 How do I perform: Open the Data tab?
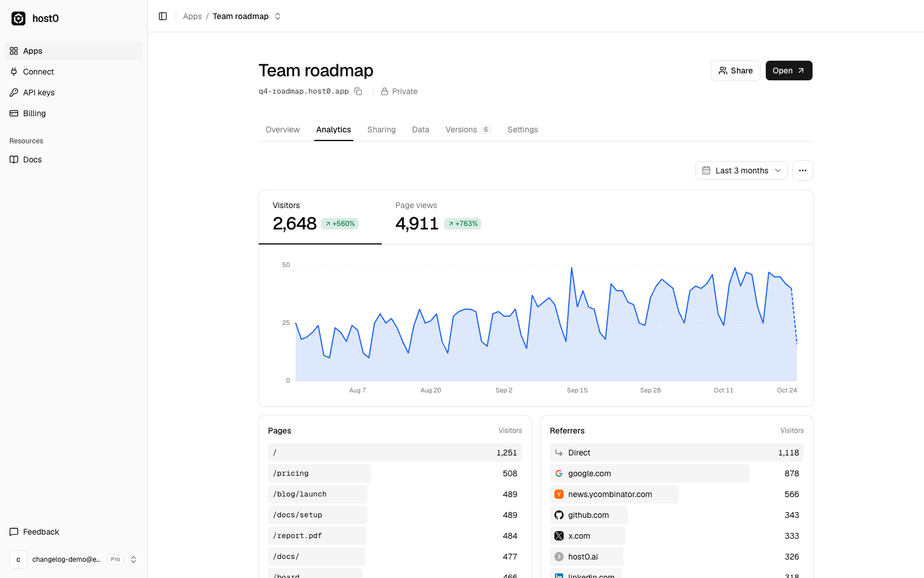pyautogui.click(x=420, y=129)
